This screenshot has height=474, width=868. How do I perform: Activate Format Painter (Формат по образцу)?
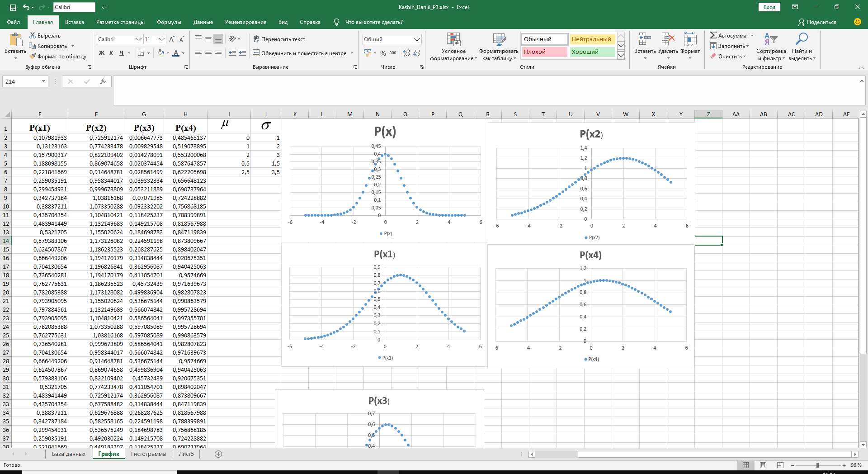tap(58, 57)
